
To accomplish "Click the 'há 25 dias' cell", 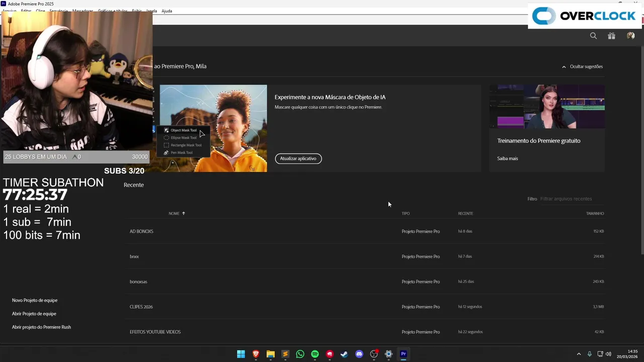I will [466, 282].
